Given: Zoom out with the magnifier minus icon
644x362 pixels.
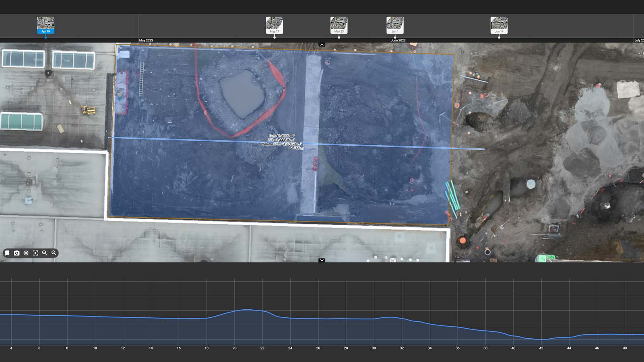Looking at the screenshot, I should point(54,253).
